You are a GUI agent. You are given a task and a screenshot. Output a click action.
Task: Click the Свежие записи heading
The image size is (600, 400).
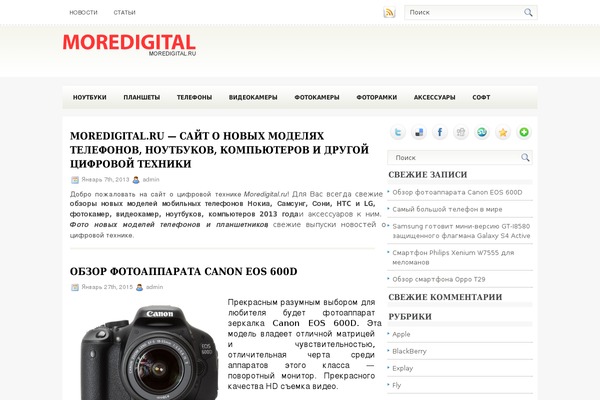(x=428, y=175)
